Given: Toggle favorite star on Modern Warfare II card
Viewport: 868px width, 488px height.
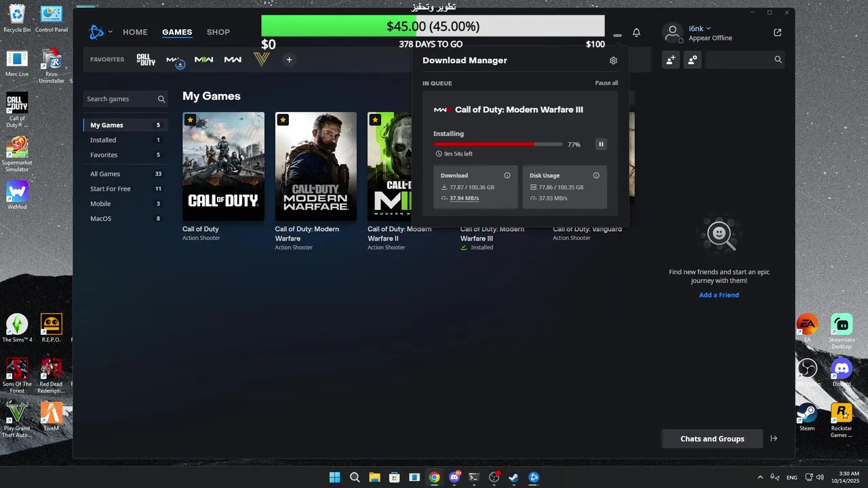Looking at the screenshot, I should click(375, 120).
